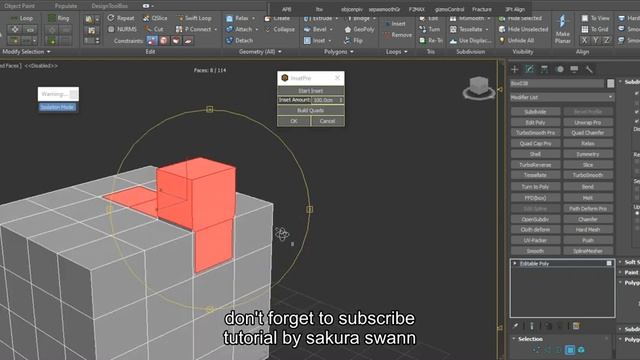Click the QSlice tool

[155, 18]
